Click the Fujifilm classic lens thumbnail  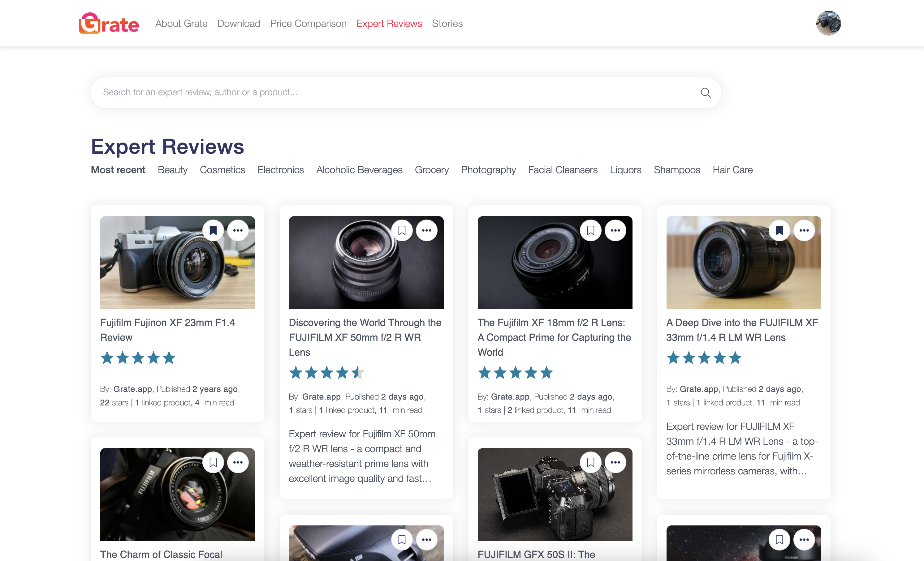point(177,494)
